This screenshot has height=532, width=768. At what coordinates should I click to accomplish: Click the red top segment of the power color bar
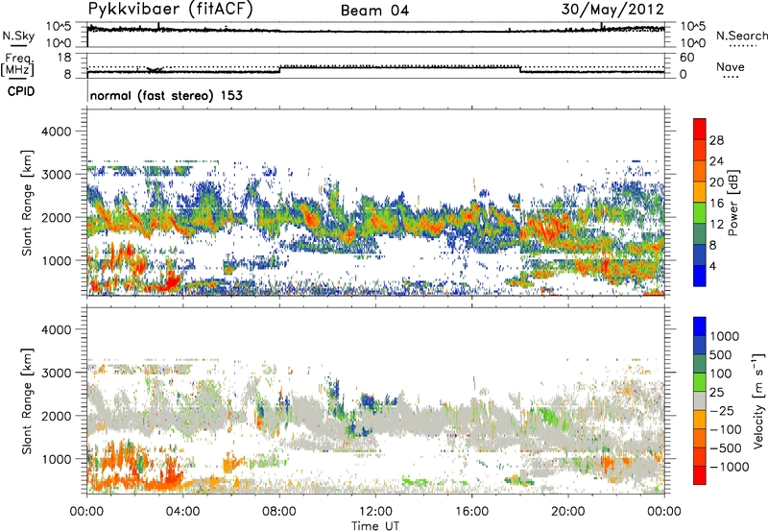(700, 129)
